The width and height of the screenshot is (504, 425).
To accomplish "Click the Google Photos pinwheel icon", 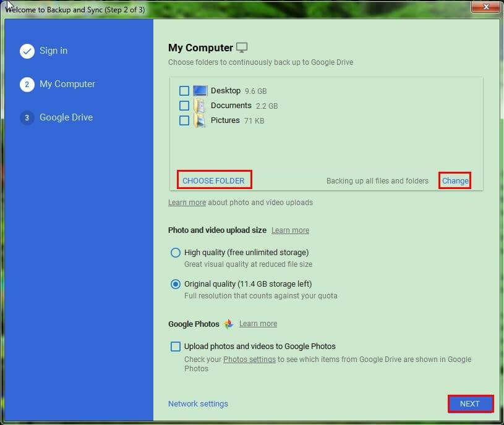I will pyautogui.click(x=229, y=324).
